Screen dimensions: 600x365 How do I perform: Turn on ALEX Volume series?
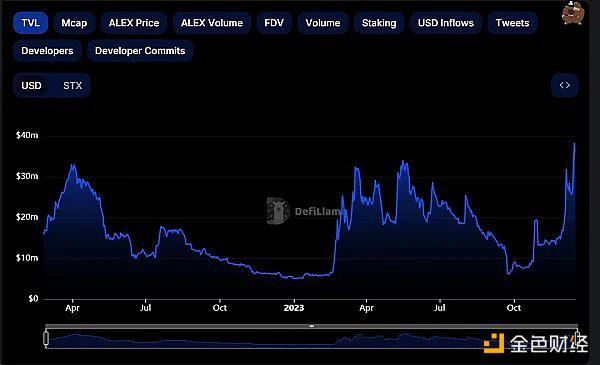212,23
